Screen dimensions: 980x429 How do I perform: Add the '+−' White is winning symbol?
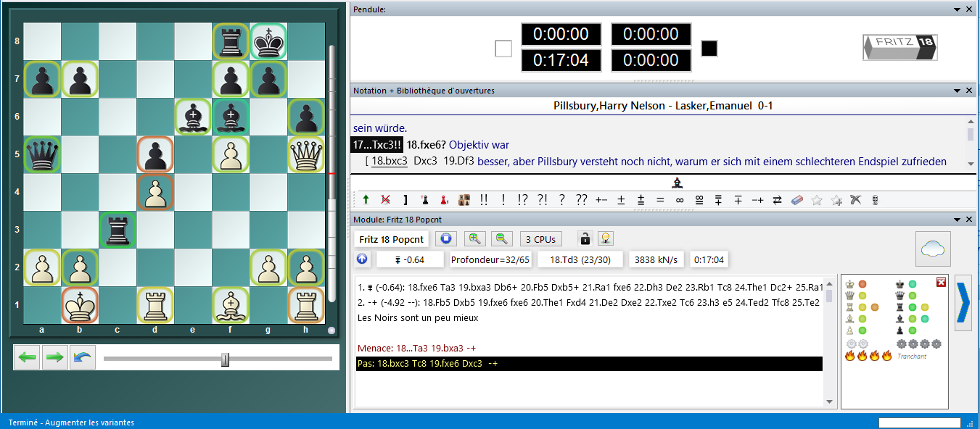coord(601,199)
